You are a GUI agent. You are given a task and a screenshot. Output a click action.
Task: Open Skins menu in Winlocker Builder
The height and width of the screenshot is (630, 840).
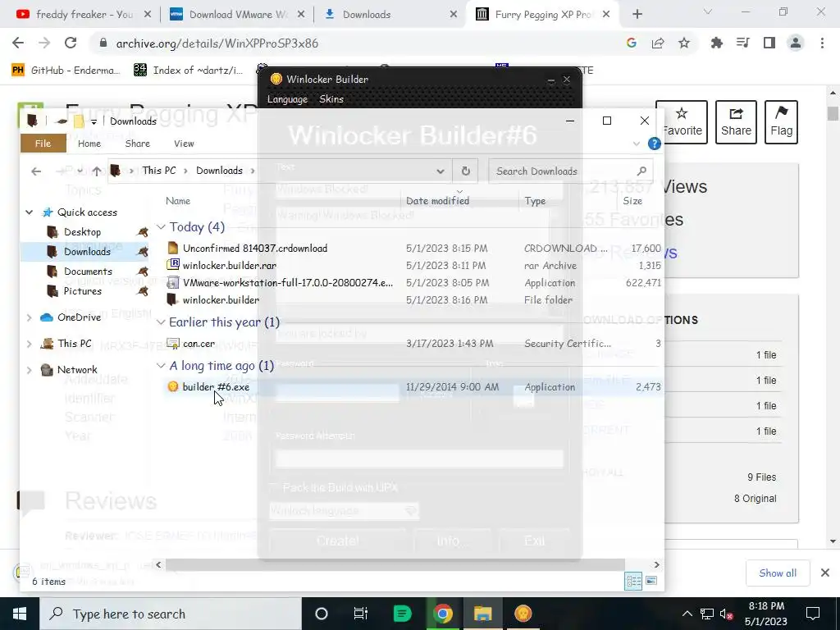(331, 99)
